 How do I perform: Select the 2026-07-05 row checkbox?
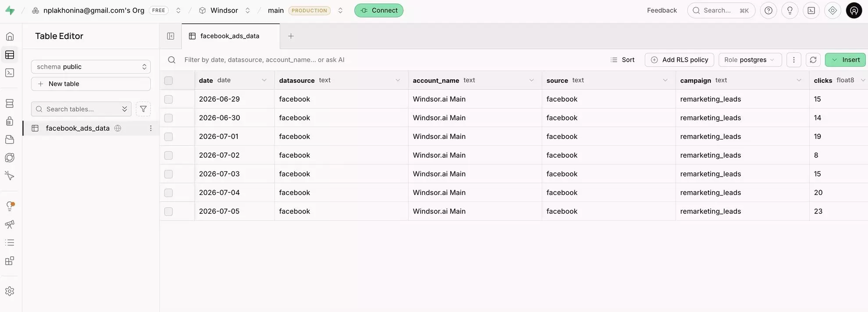[x=168, y=212]
